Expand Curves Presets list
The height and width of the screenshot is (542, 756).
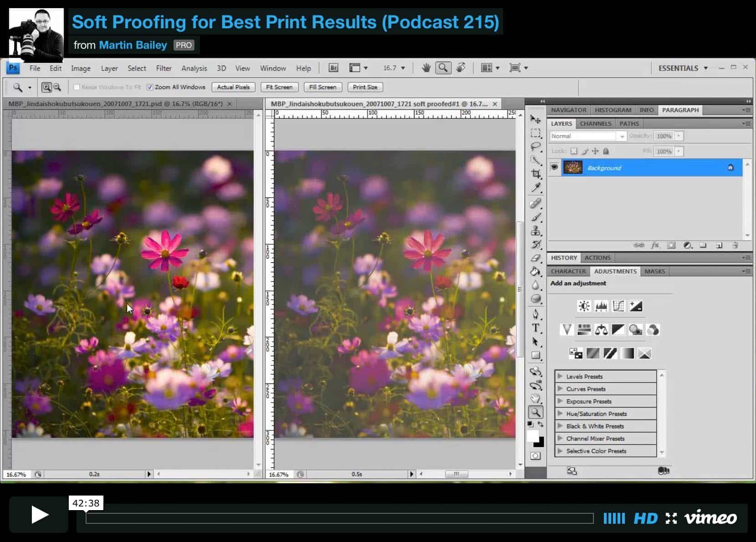pyautogui.click(x=560, y=389)
